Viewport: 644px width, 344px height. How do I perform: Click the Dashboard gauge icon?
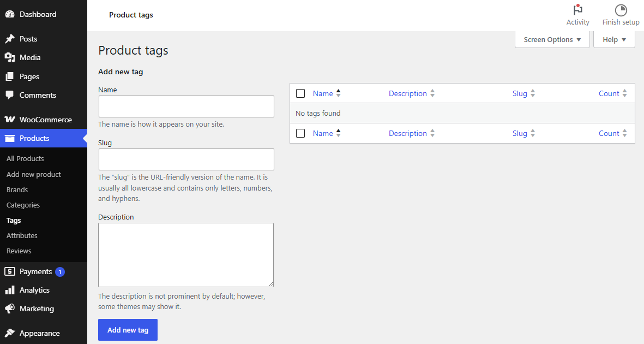pyautogui.click(x=10, y=14)
